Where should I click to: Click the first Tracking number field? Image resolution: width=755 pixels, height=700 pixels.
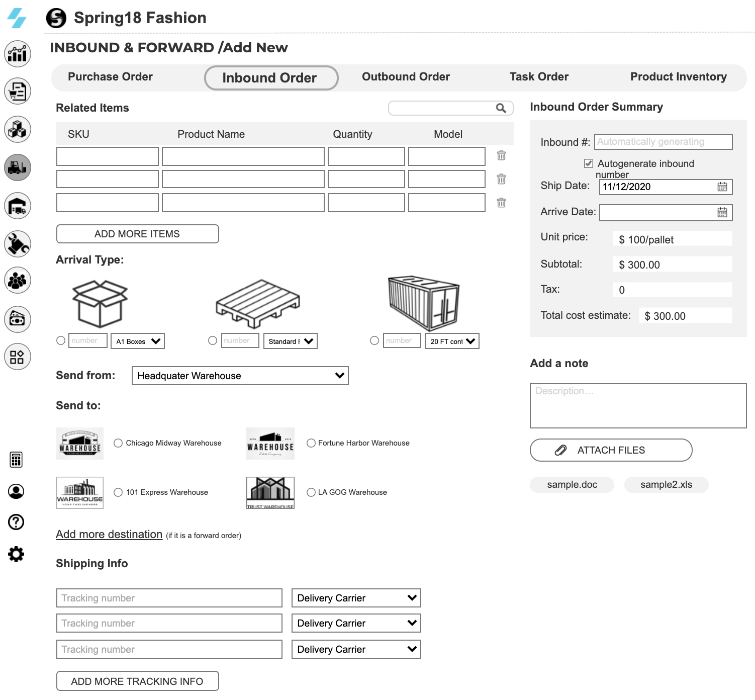[x=169, y=598]
